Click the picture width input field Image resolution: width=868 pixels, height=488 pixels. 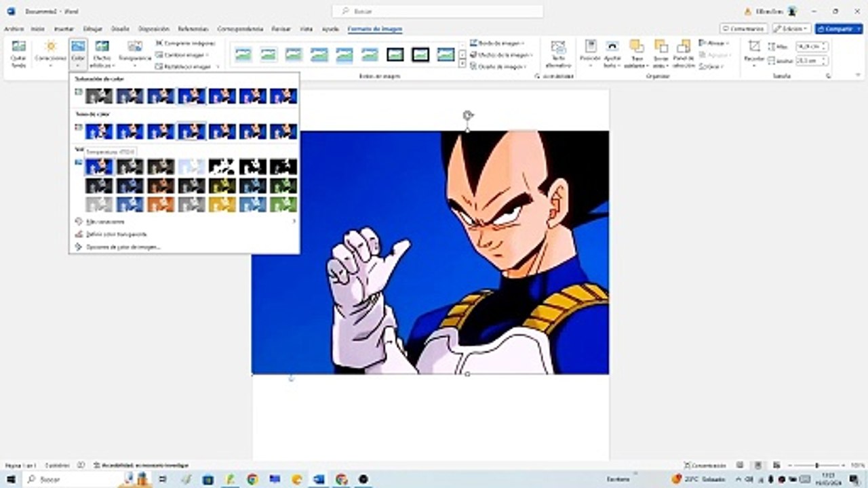pos(812,60)
